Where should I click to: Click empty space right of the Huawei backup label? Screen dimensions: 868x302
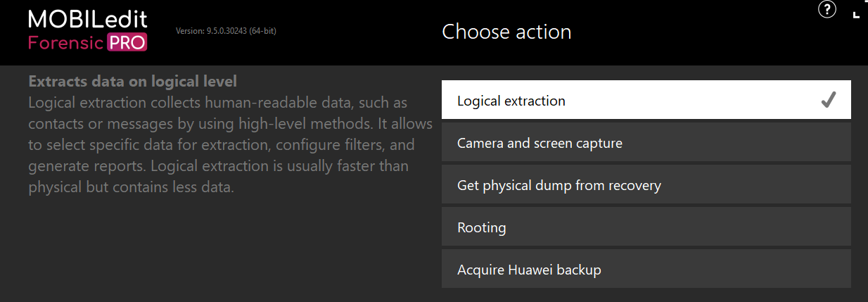pyautogui.click(x=725, y=269)
